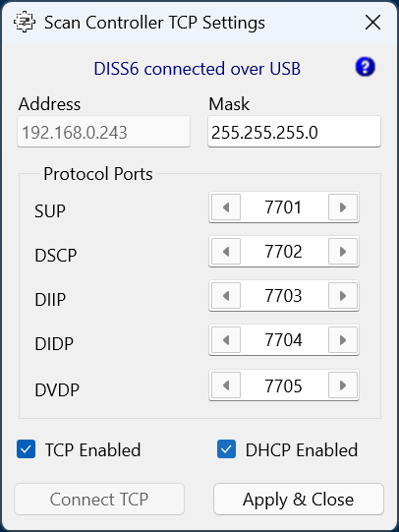This screenshot has height=532, width=399.
Task: Disable the DHCP Enabled checkbox
Action: [x=226, y=449]
